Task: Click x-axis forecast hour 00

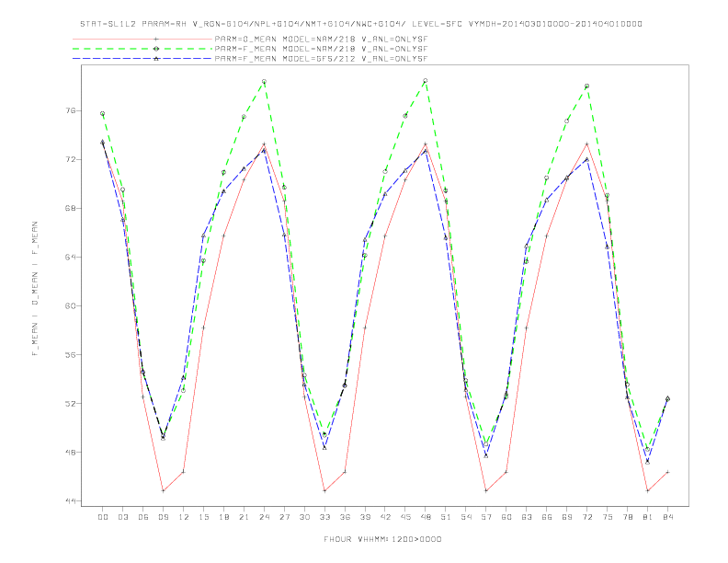Action: click(103, 517)
